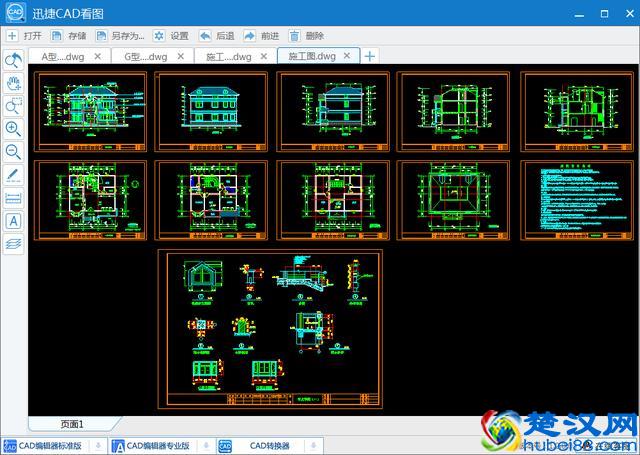Viewport: 640px width, 455px height.
Task: Click the zoom out magnifier icon
Action: (14, 152)
